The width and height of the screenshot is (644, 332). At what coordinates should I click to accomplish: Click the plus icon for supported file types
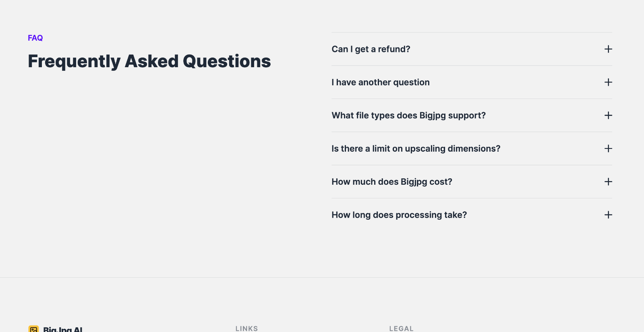[x=608, y=115]
